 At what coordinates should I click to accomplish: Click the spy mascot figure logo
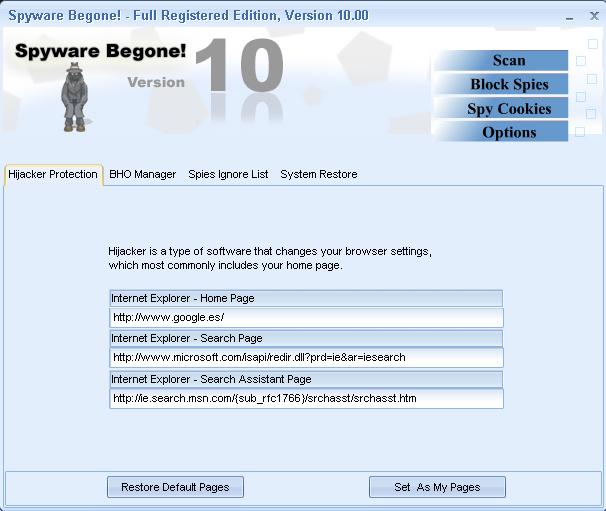[x=75, y=97]
